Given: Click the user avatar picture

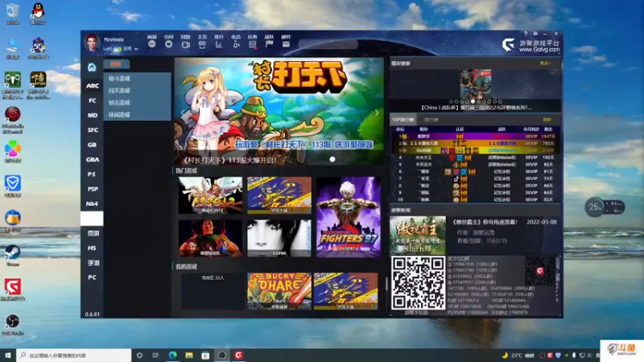Looking at the screenshot, I should pyautogui.click(x=92, y=43).
